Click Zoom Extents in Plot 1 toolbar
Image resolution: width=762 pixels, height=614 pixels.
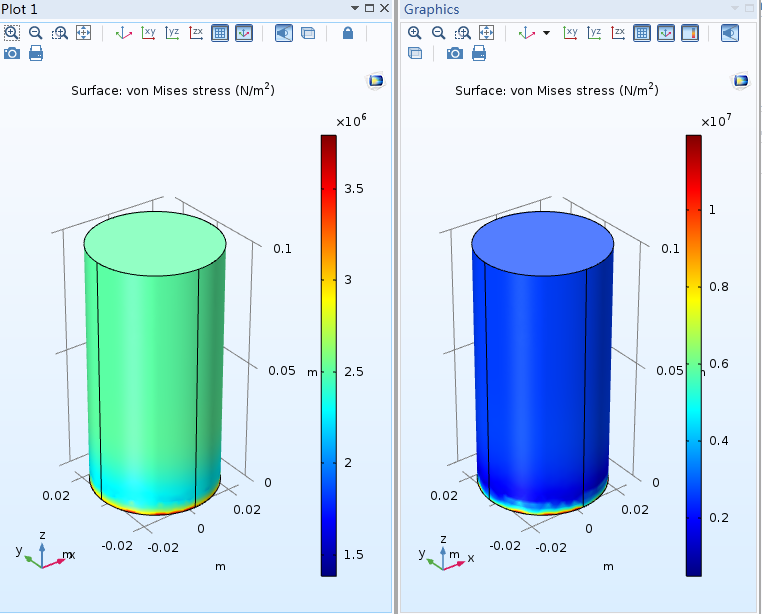click(84, 33)
